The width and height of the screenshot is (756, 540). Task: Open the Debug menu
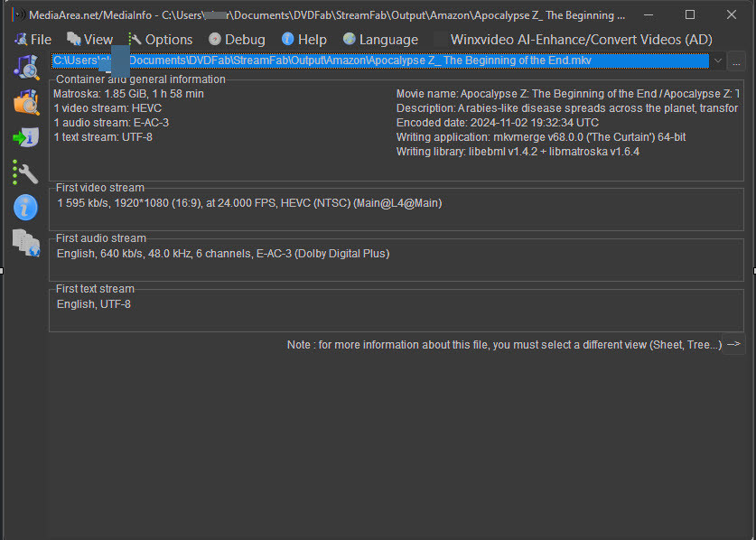[237, 40]
